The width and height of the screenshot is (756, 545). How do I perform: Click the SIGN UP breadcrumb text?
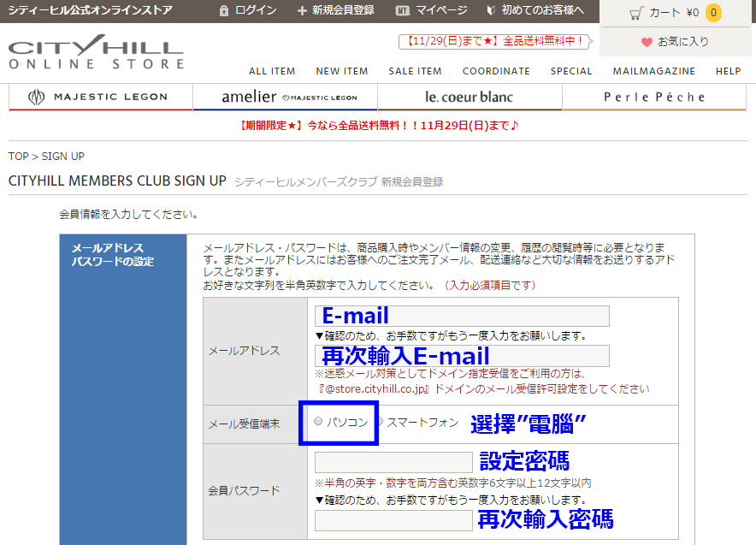[x=62, y=157]
